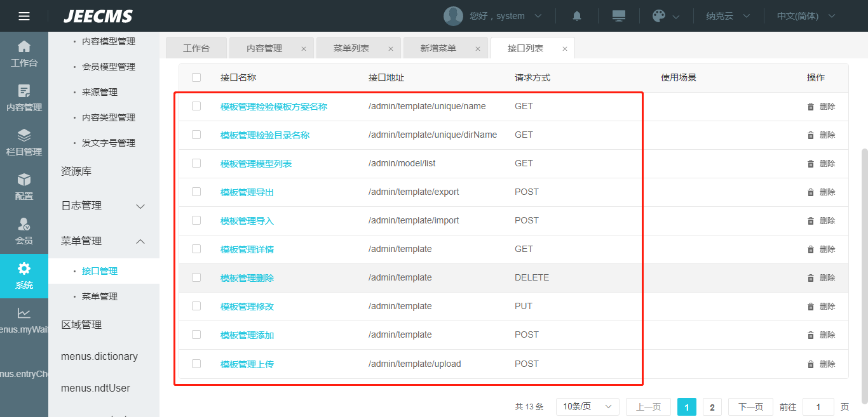This screenshot has height=417, width=868.
Task: Open 配置 sidebar section
Action: click(x=24, y=187)
